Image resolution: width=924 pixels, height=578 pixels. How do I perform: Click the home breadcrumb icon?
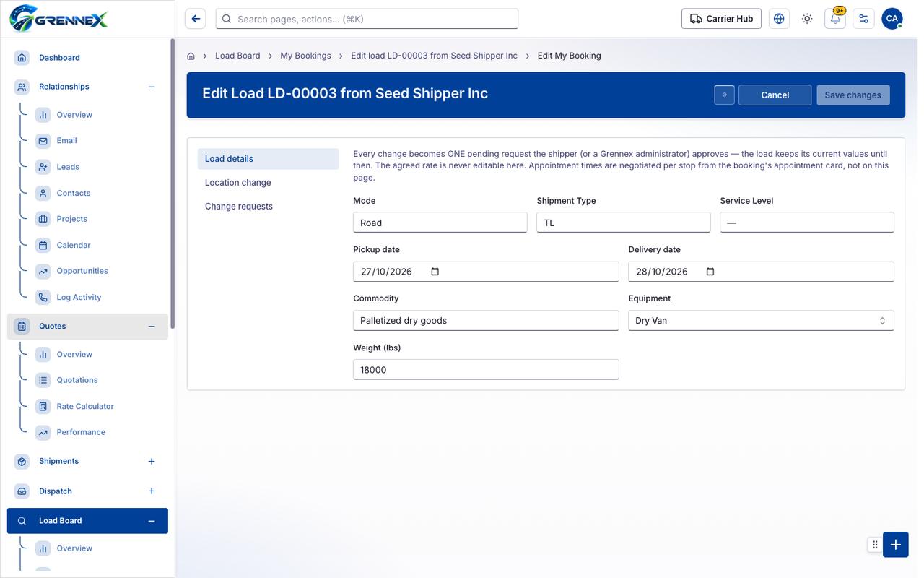pos(191,56)
